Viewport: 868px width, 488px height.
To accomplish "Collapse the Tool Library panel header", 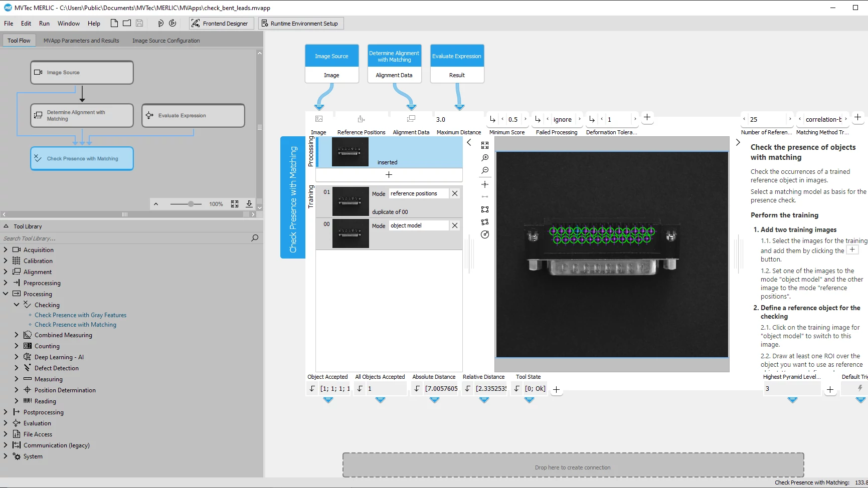I will (x=6, y=226).
